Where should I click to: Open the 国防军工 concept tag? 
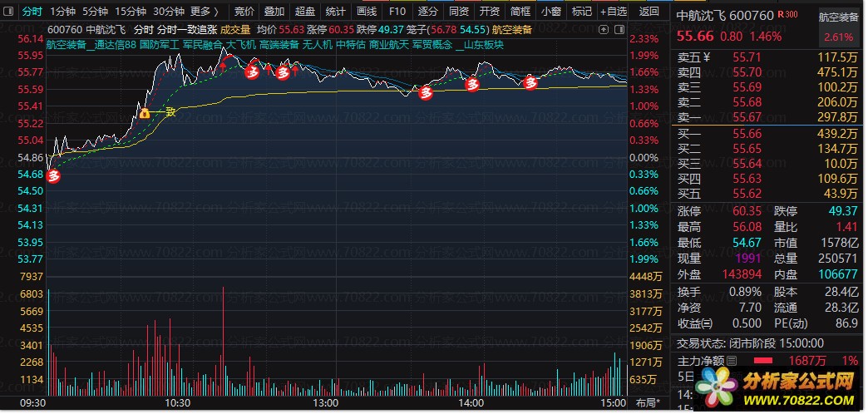[x=160, y=45]
